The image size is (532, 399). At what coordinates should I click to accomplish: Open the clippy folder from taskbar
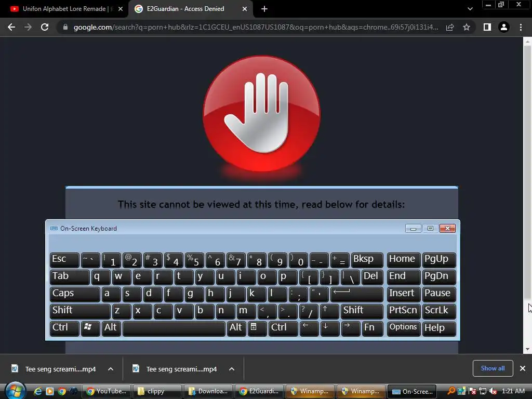tap(157, 391)
